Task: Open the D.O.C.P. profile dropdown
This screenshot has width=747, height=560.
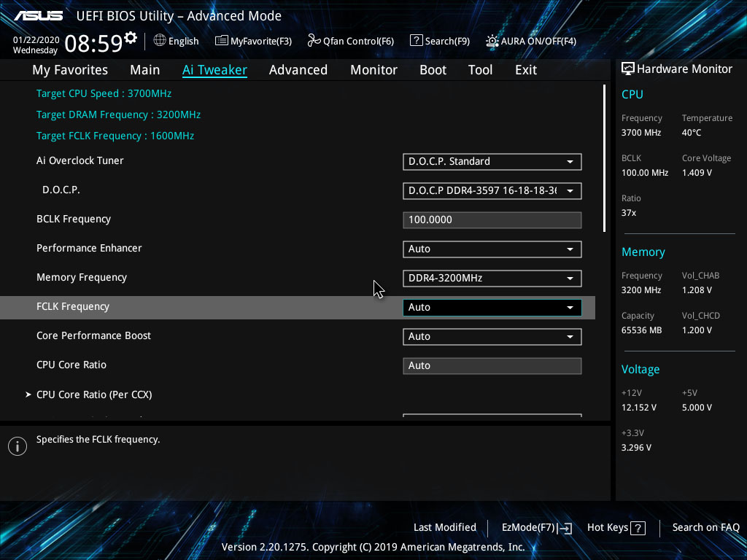Action: (x=492, y=191)
